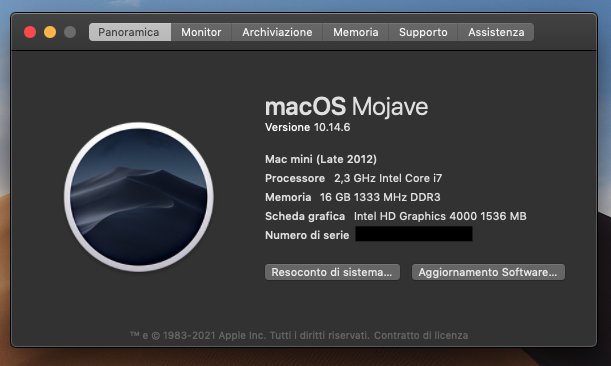Minimize the window with the yellow button

click(50, 32)
